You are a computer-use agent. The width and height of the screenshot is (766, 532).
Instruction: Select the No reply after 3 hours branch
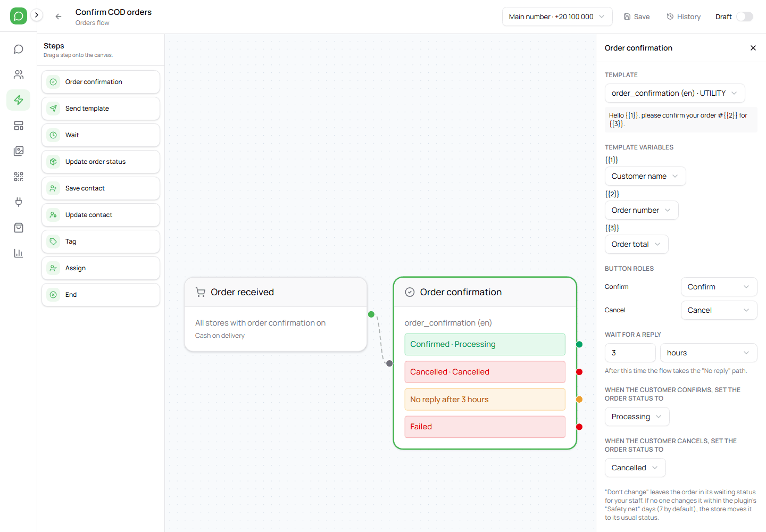coord(485,400)
